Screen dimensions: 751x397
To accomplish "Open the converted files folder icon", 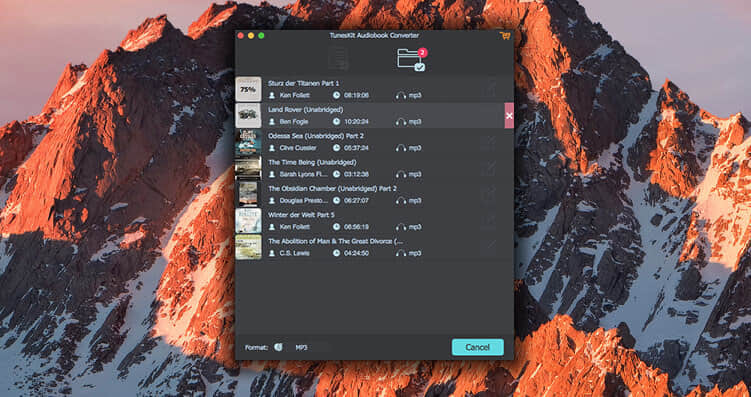I will coord(411,60).
